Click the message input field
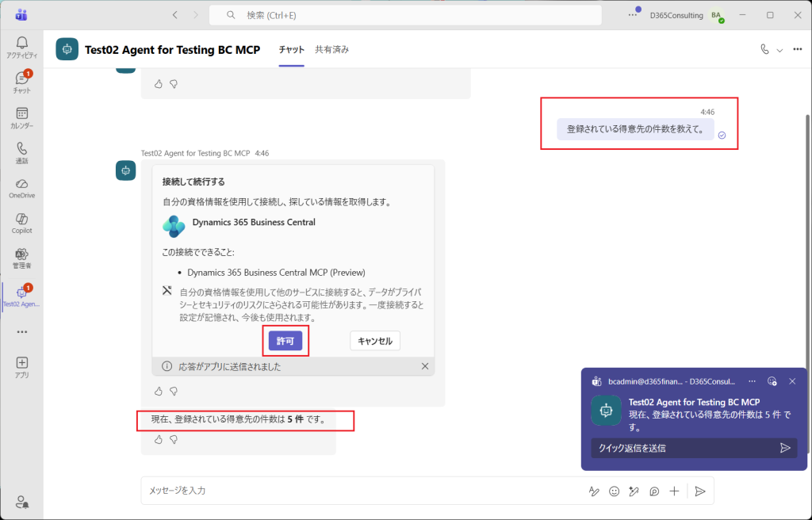This screenshot has height=520, width=812. (357, 491)
